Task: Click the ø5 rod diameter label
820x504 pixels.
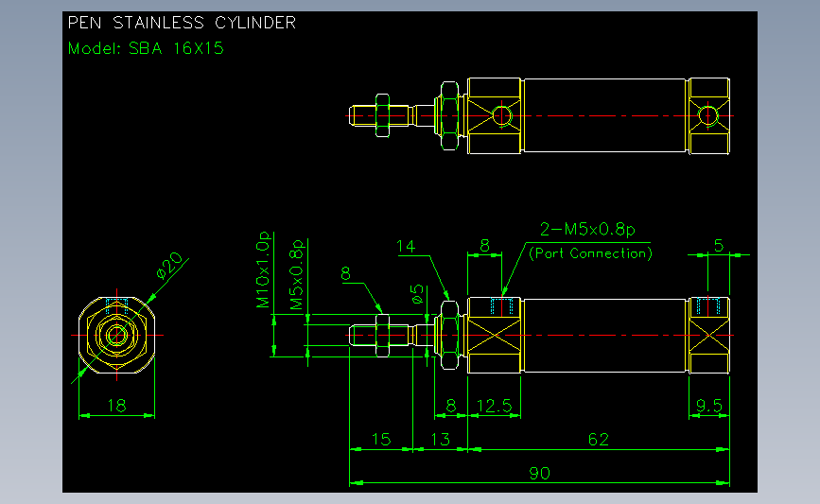Action: click(417, 294)
